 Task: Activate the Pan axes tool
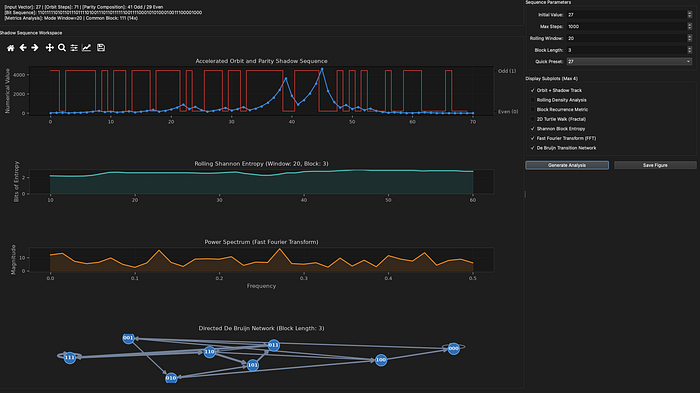pyautogui.click(x=50, y=48)
